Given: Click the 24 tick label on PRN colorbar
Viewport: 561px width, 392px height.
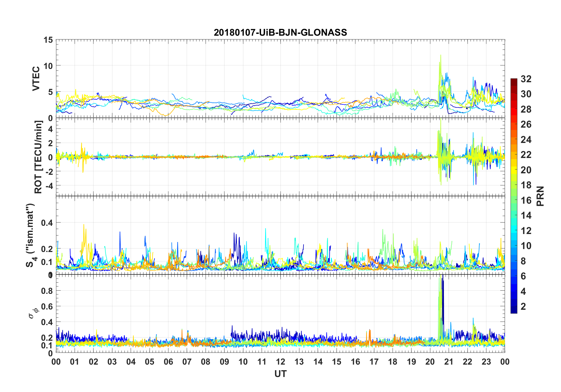Looking at the screenshot, I should point(526,139).
